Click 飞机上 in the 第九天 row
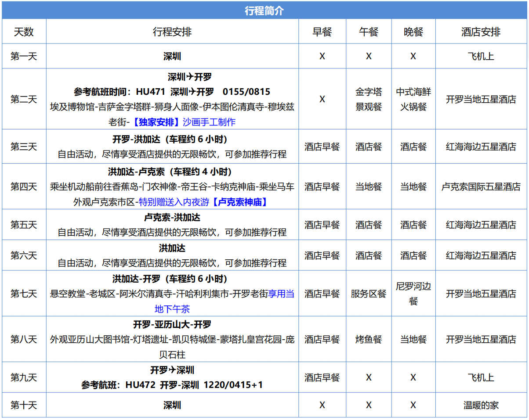Viewport: 529px width, 420px height. pos(481,377)
